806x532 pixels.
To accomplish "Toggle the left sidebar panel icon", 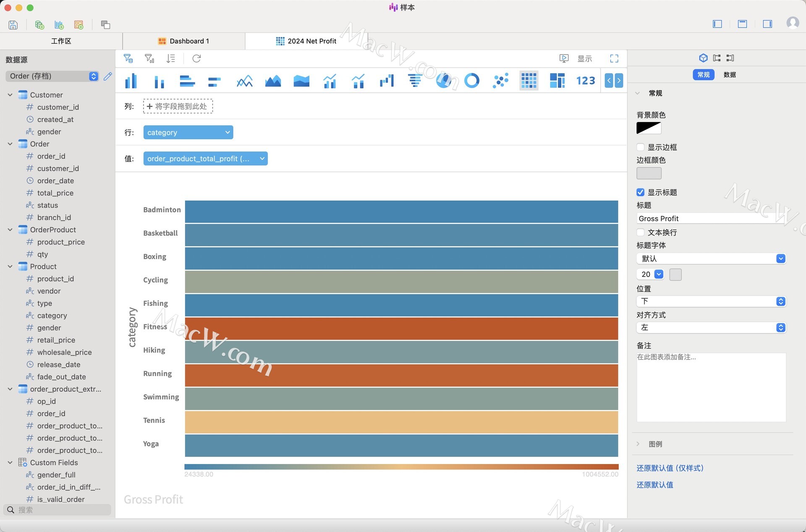I will point(717,24).
